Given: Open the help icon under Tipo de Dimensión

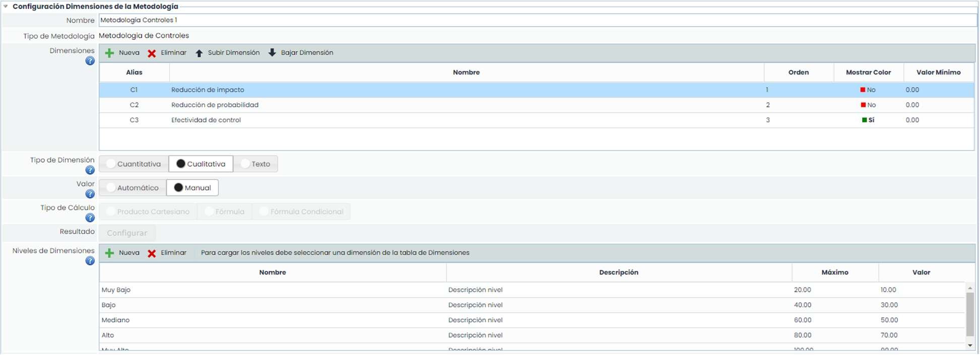Looking at the screenshot, I should (x=90, y=170).
